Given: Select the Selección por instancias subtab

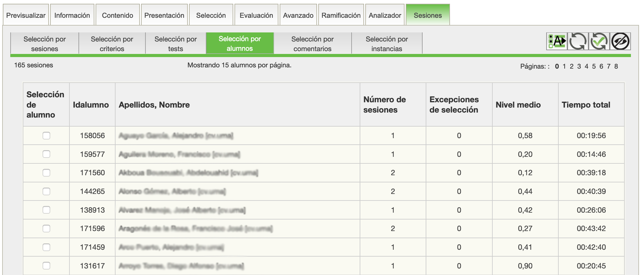Looking at the screenshot, I should point(386,44).
